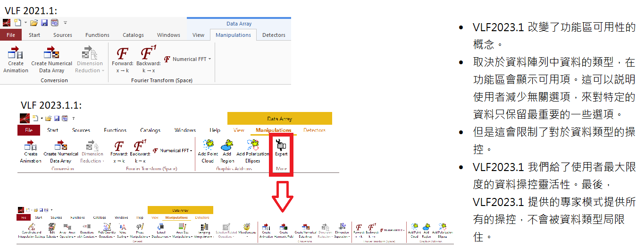Click Forward x→k icon in VLF 2023.1.1
This screenshot has height=249, width=644.
coord(119,151)
